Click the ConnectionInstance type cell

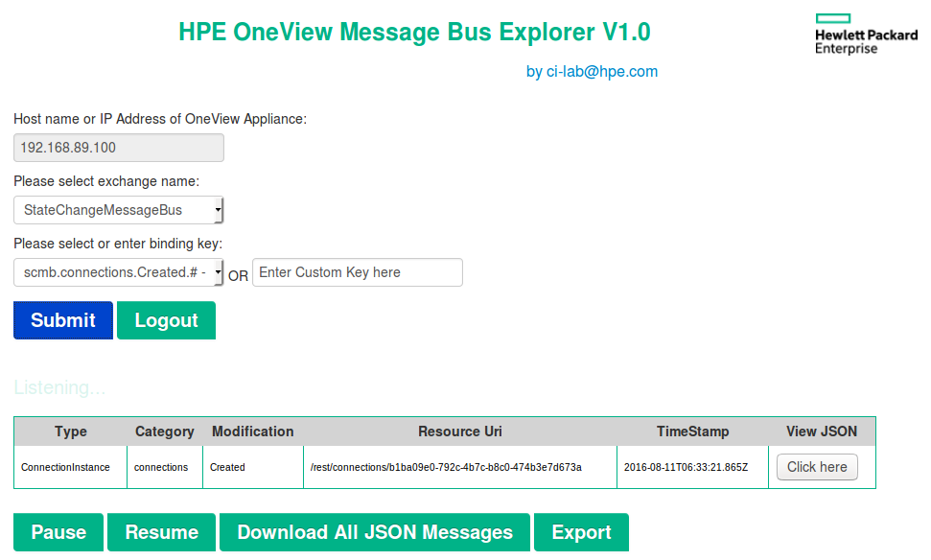(71, 467)
